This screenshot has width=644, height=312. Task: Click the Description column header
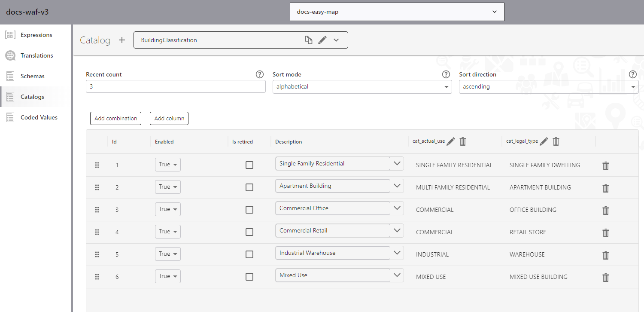(289, 142)
